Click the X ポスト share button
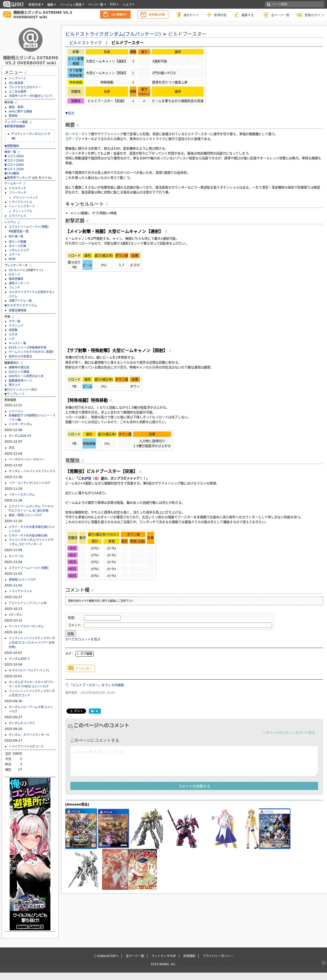The image size is (327, 980). pyautogui.click(x=76, y=711)
